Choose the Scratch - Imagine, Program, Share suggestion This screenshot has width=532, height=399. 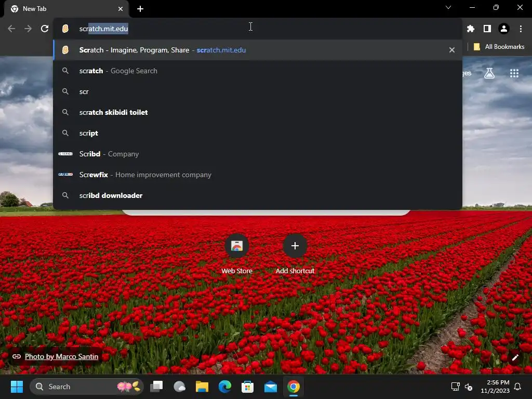point(258,50)
